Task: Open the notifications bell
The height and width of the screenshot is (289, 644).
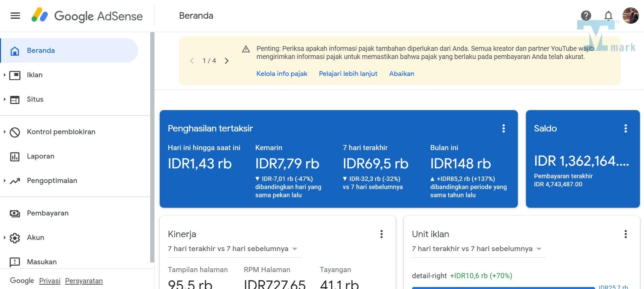Action: (x=608, y=16)
